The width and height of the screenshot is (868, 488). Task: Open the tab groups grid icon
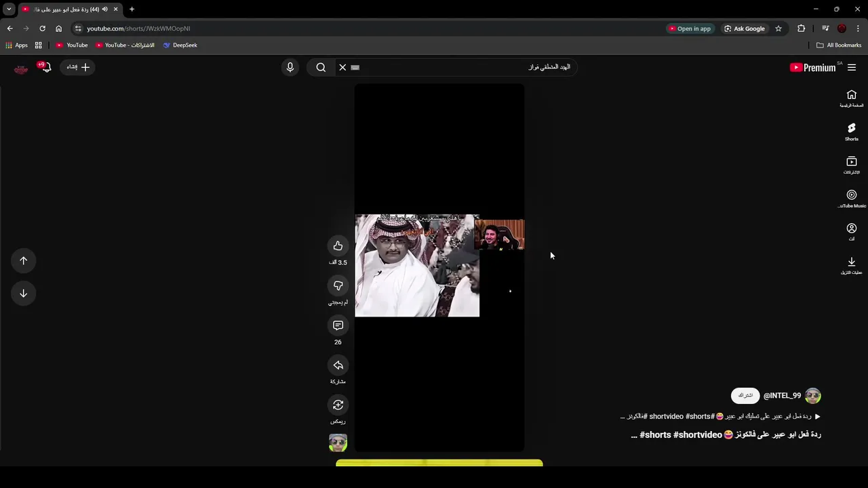pos(39,45)
